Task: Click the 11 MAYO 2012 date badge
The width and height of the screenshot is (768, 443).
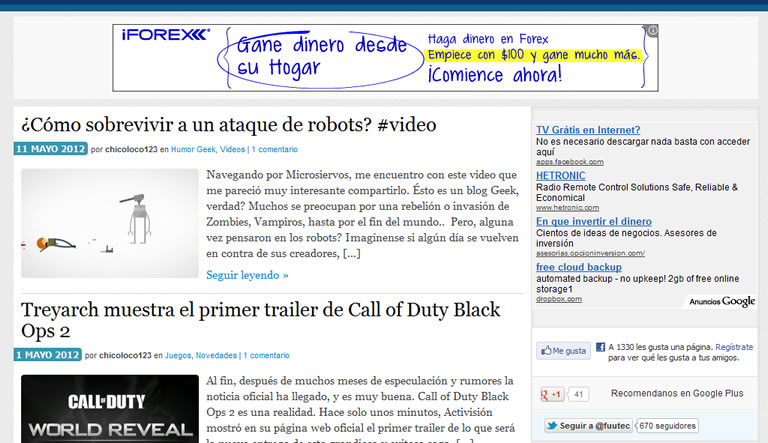Action: tap(50, 148)
